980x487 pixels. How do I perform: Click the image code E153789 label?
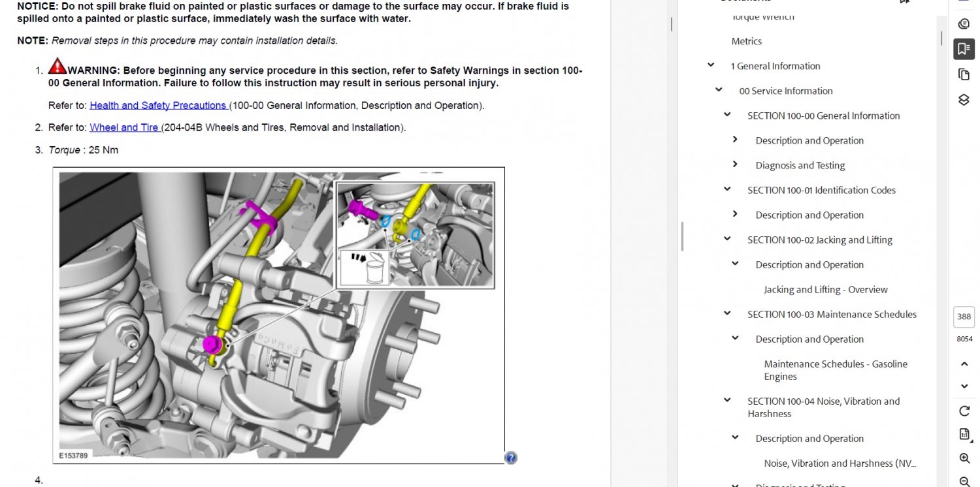pos(73,455)
